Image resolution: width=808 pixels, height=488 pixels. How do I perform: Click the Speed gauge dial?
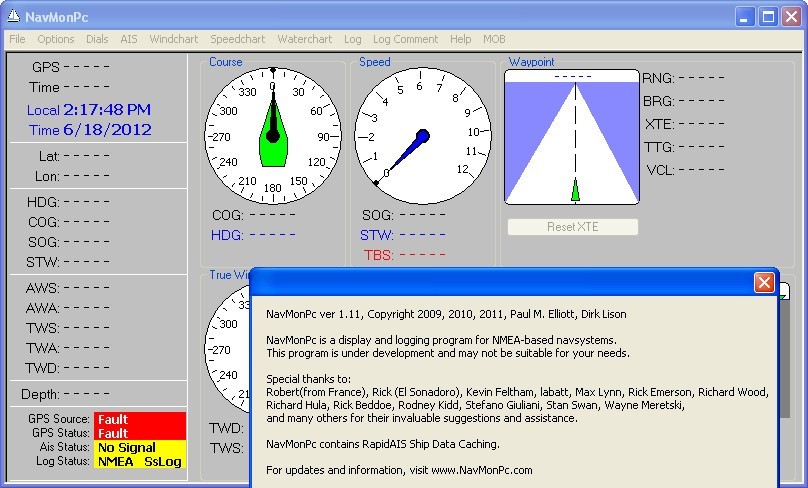(423, 136)
